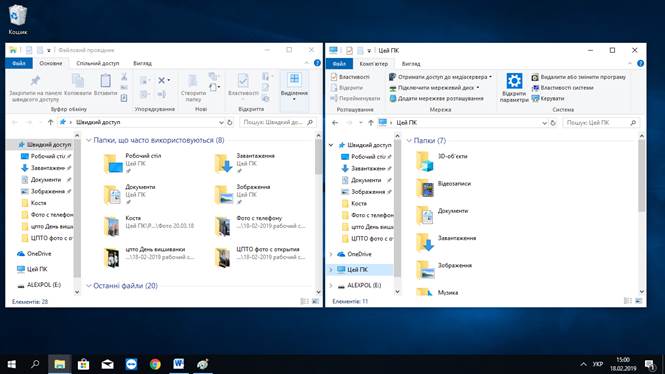Open Робочий стіл folder in frequent folders
665x374 pixels.
(132, 163)
